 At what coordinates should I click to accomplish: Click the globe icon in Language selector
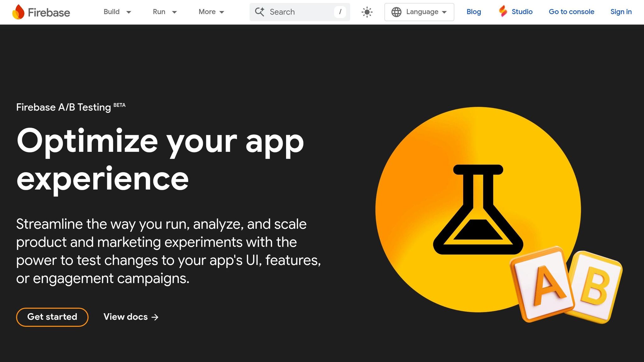coord(396,12)
